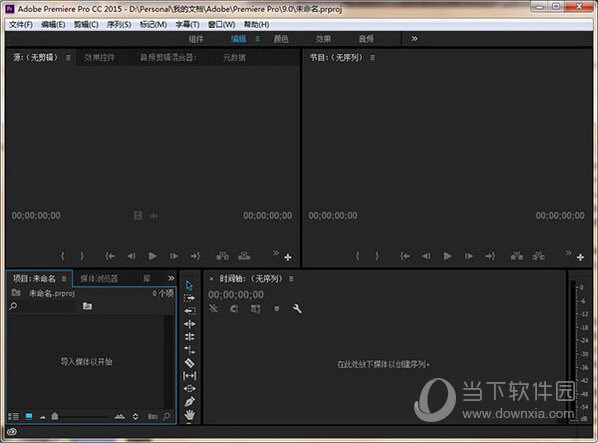Screen dimensions: 598x443
Task: Click Insert button in source monitor
Action: tap(223, 256)
